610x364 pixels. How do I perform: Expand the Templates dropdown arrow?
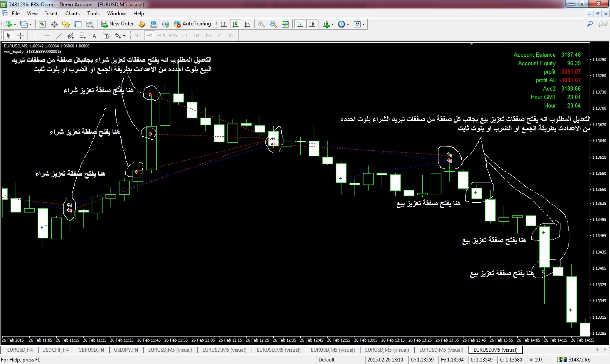click(x=364, y=24)
